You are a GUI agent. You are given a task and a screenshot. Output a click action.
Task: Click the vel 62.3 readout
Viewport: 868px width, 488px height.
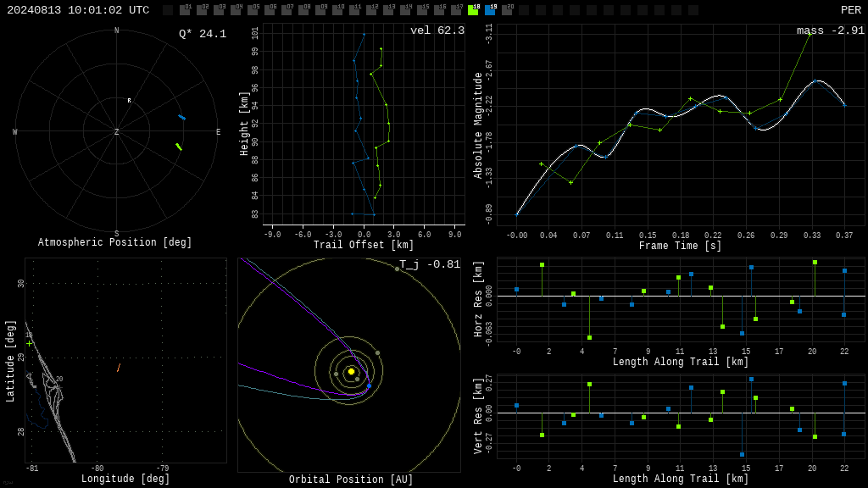tap(437, 30)
